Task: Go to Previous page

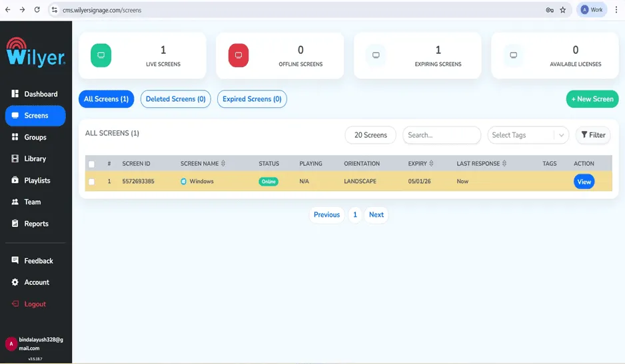Action: (326, 215)
